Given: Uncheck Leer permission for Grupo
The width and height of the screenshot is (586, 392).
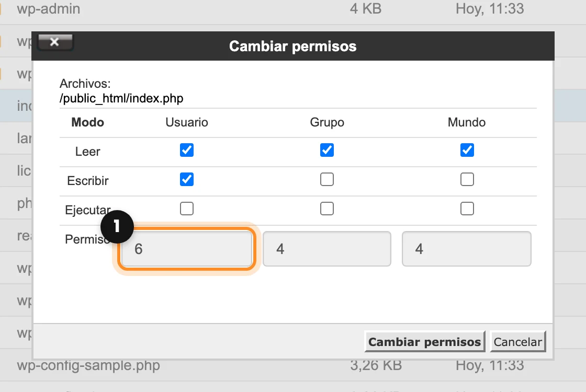Looking at the screenshot, I should (326, 150).
